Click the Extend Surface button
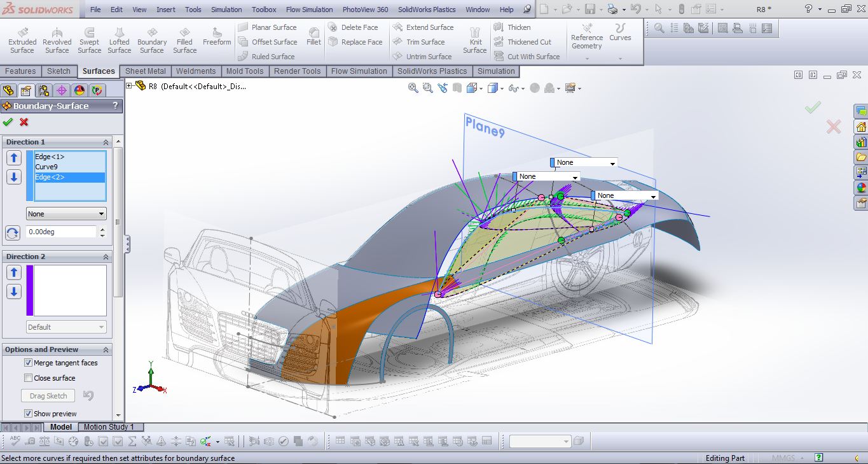 [x=424, y=27]
